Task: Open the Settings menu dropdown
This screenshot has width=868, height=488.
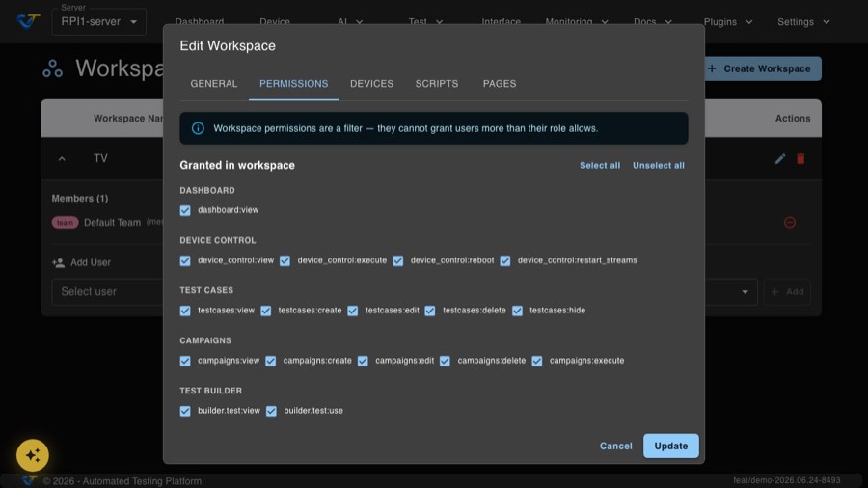Action: [803, 22]
